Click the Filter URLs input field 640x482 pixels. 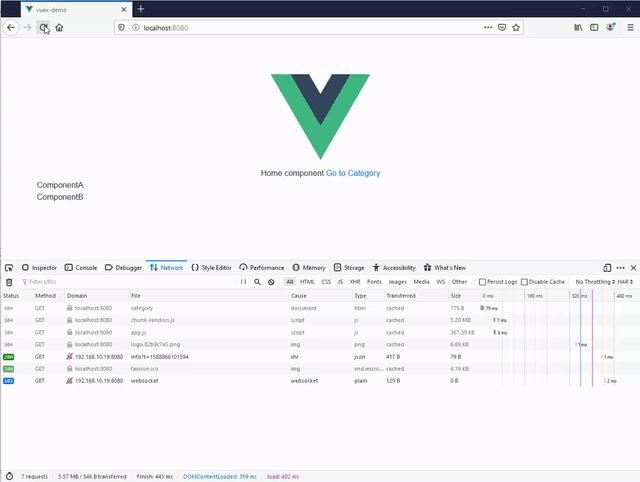(x=129, y=282)
